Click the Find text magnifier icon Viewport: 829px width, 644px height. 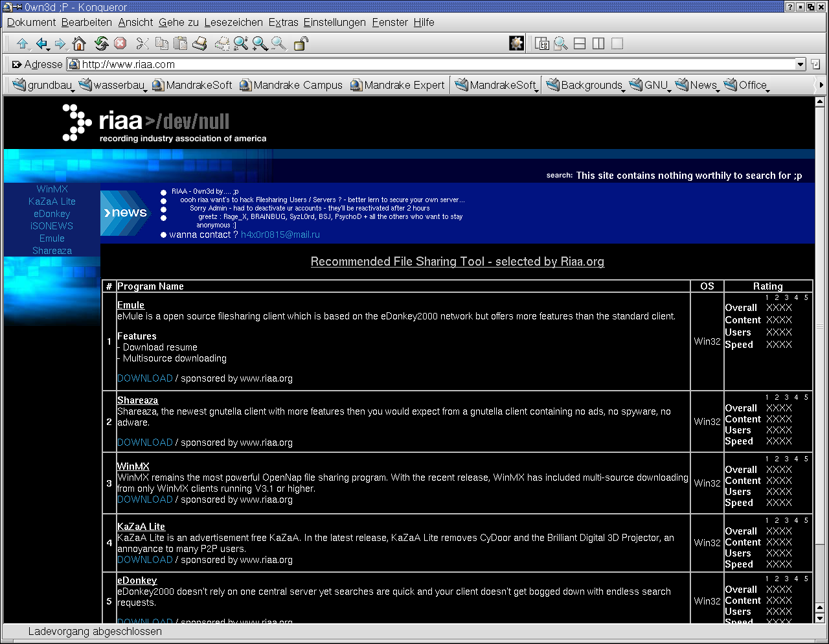(241, 43)
